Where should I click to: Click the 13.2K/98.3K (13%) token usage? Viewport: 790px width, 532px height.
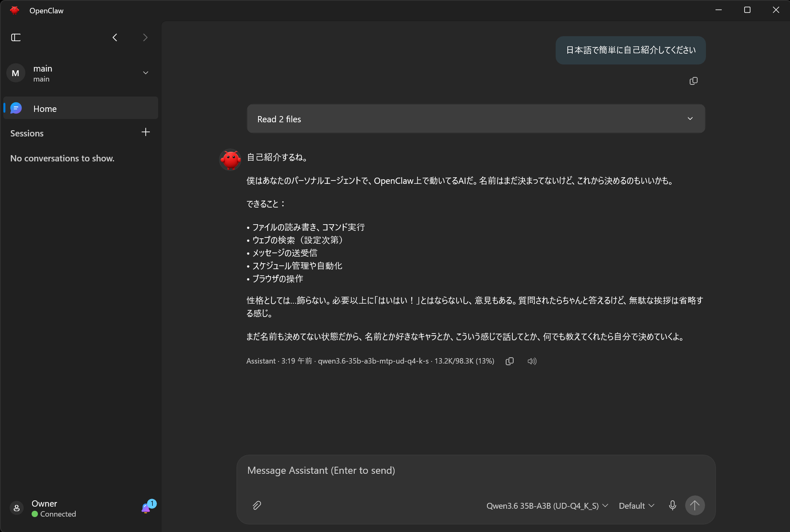coord(464,361)
